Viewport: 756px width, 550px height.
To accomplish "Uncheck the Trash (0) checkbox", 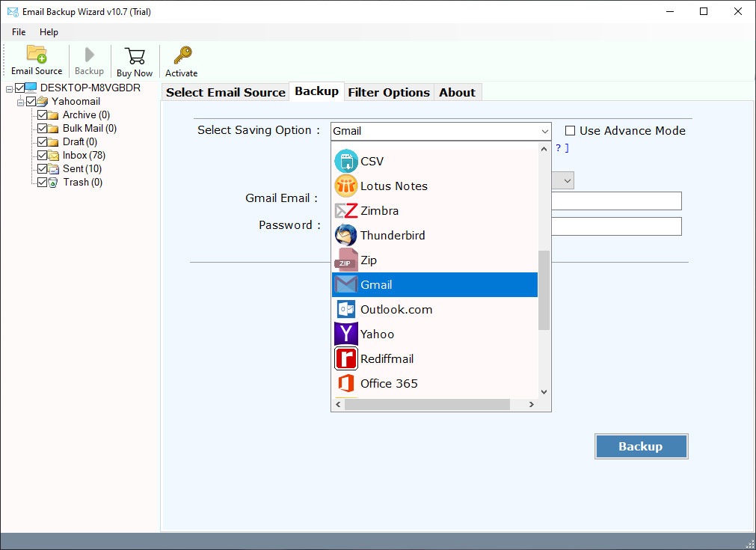I will tap(43, 183).
